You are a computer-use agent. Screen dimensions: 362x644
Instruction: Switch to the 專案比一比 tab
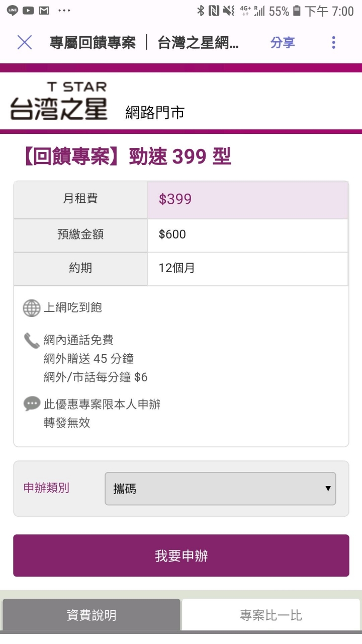pos(270,615)
